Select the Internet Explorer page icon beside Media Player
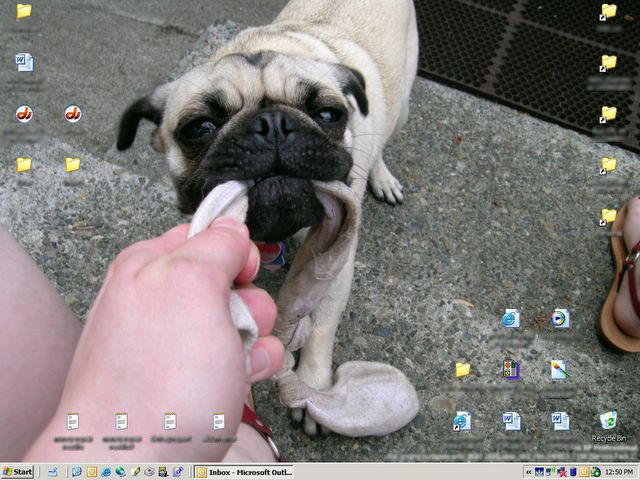 tap(511, 319)
